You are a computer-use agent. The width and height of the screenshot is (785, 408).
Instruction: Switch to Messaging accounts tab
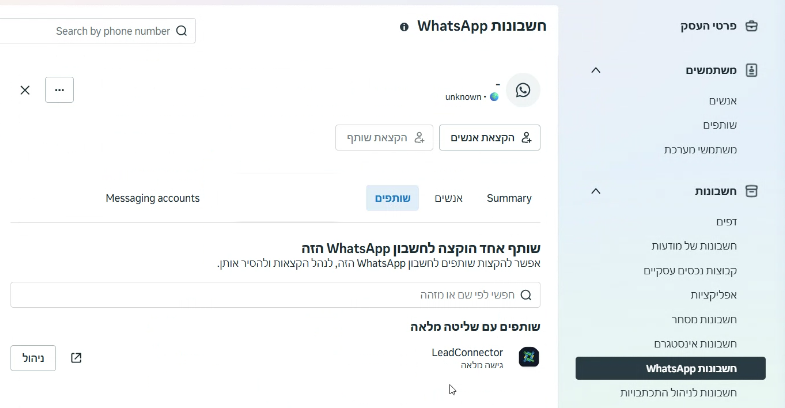(x=153, y=198)
